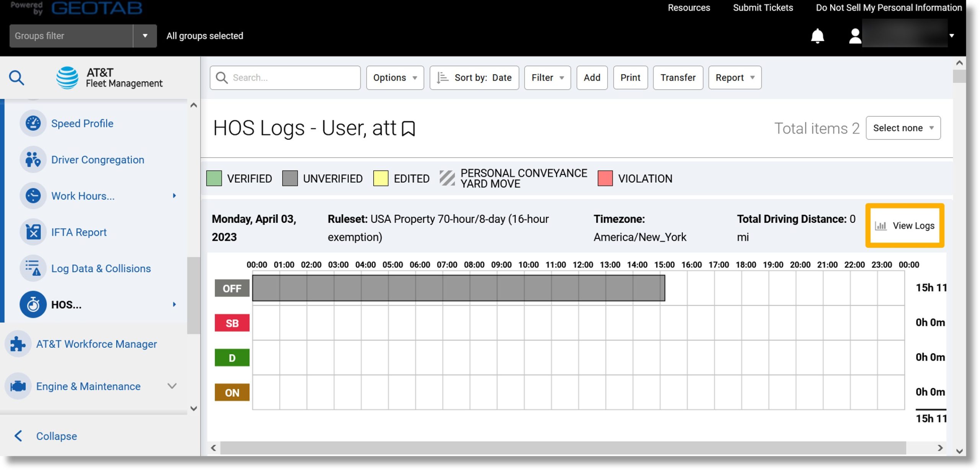Screen dimensions: 980x470
Task: Click the AT&T globe logo
Action: pyautogui.click(x=67, y=78)
